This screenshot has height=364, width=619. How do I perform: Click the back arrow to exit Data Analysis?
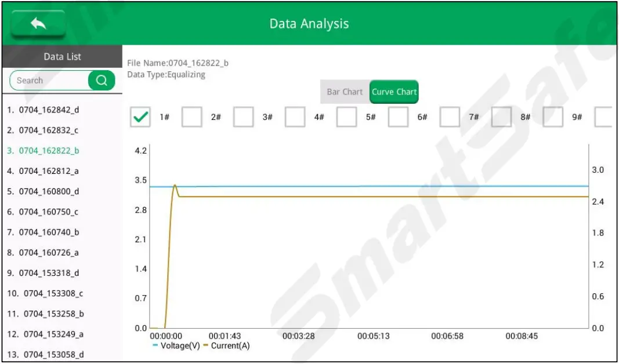point(38,22)
